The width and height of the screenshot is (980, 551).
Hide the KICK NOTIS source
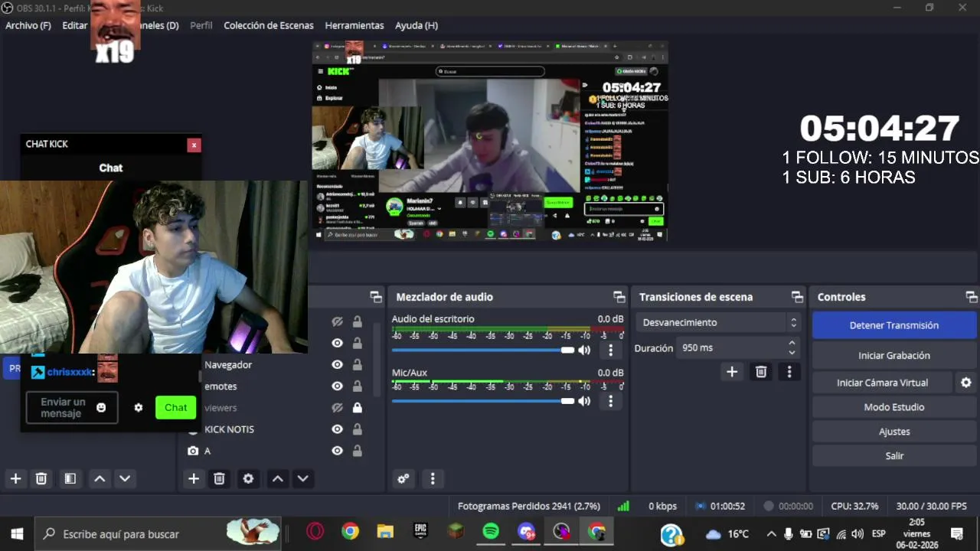coord(337,429)
